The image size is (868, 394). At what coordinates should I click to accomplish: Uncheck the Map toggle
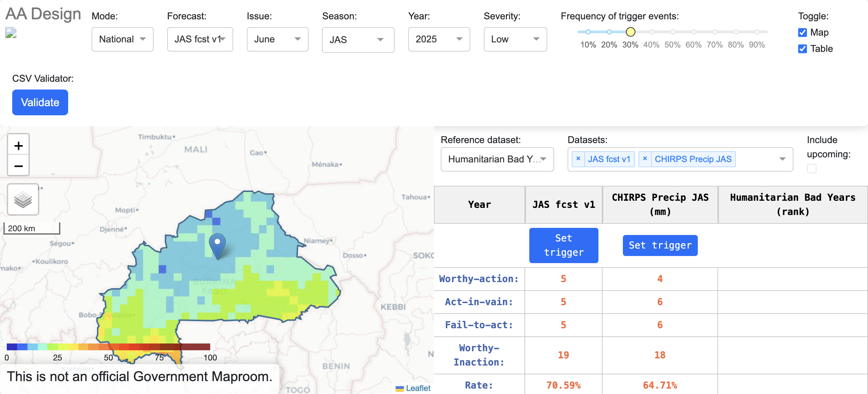(802, 33)
